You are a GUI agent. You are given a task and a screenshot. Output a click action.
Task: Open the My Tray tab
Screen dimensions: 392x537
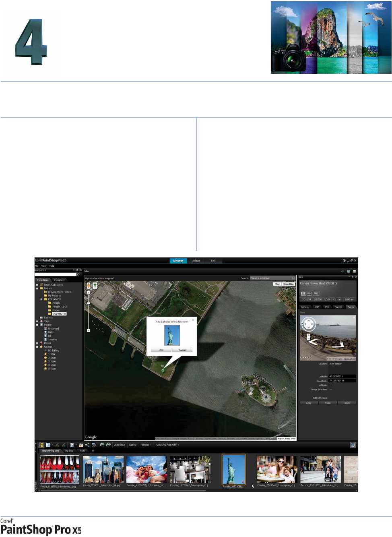tap(69, 451)
